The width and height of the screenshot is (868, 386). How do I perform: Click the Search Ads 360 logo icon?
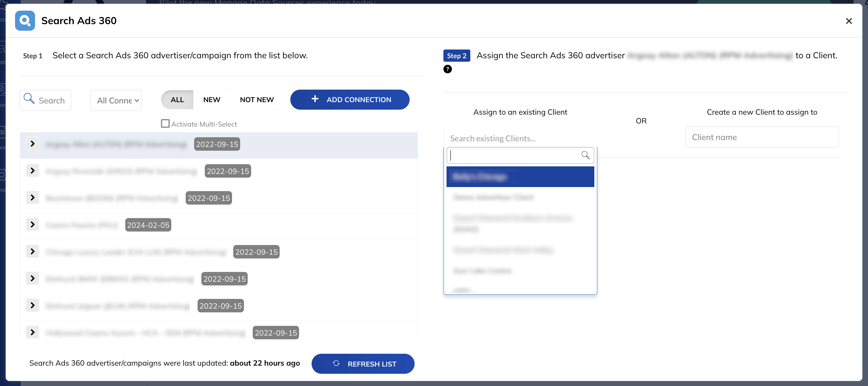pyautogui.click(x=25, y=21)
